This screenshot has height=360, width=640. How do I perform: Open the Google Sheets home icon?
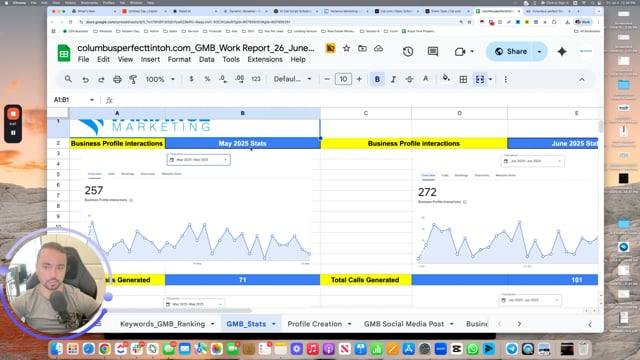[64, 53]
